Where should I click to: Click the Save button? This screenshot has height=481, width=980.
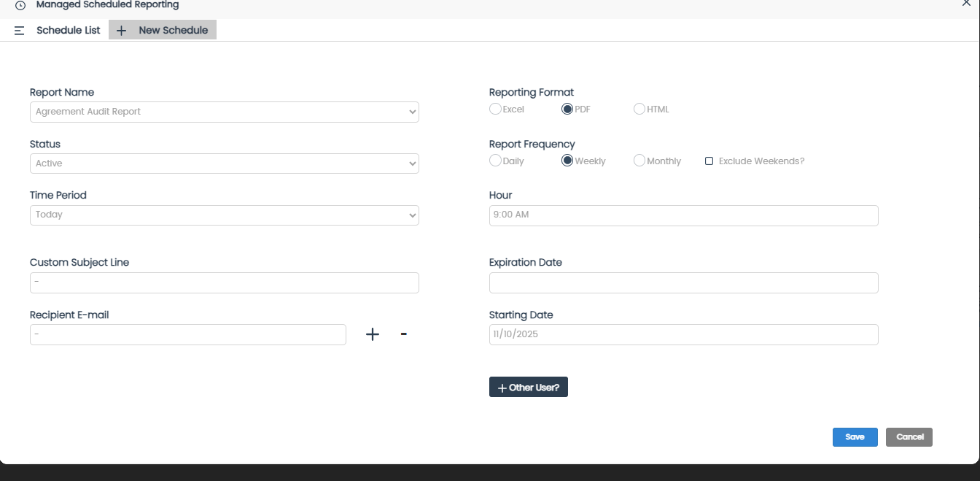click(855, 437)
